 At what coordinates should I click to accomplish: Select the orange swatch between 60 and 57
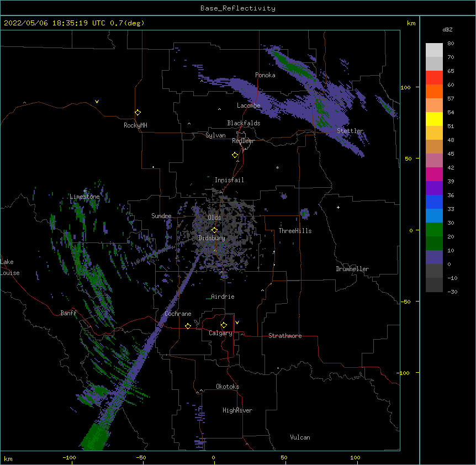(x=434, y=91)
